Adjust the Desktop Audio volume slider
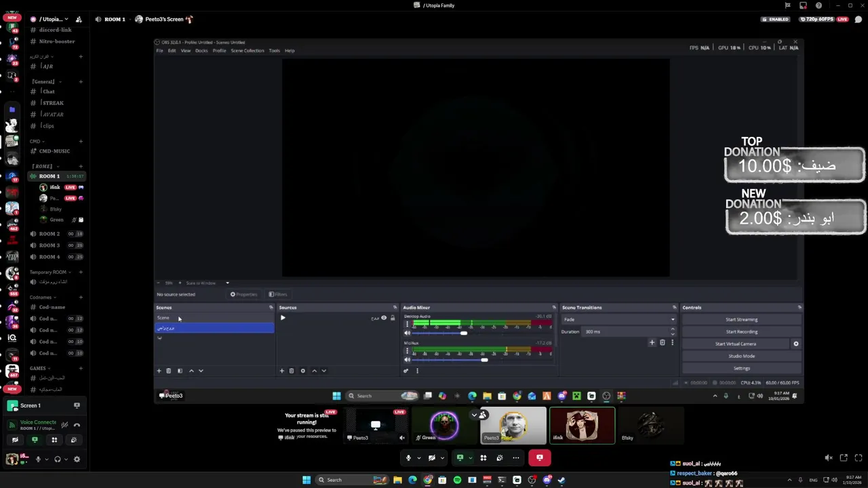Viewport: 868px width, 488px height. point(464,333)
